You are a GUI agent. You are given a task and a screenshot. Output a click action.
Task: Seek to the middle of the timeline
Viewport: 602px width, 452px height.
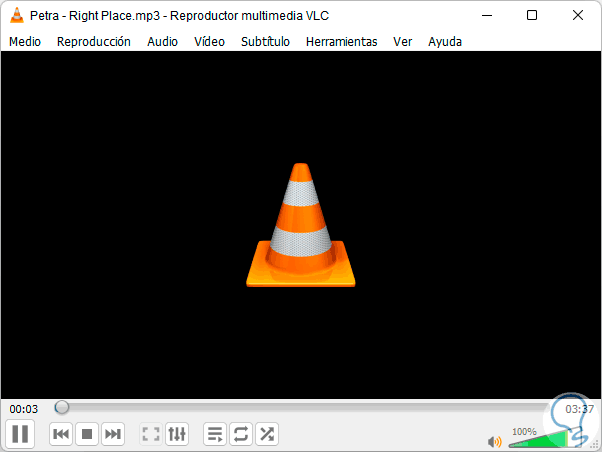(303, 407)
